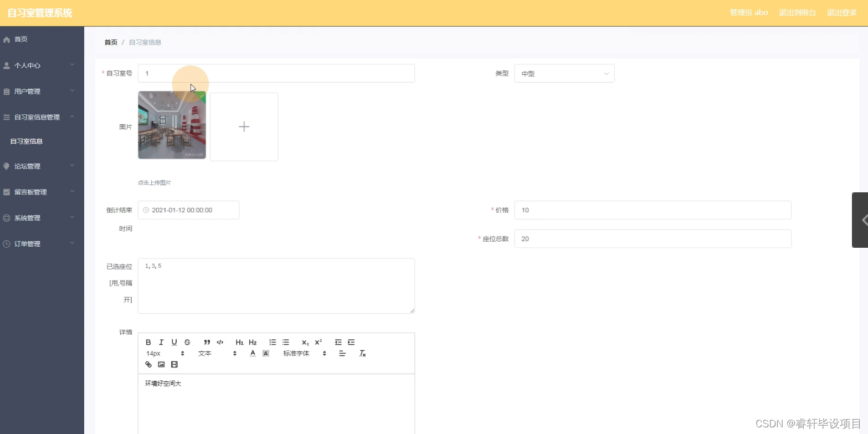Insert an image into the details editor
The height and width of the screenshot is (434, 868).
tap(161, 364)
